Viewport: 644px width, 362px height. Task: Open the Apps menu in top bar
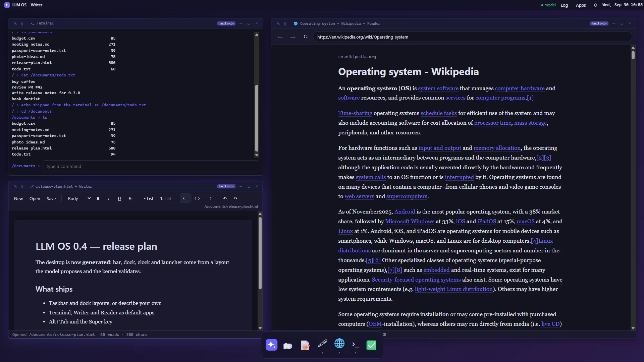581,5
